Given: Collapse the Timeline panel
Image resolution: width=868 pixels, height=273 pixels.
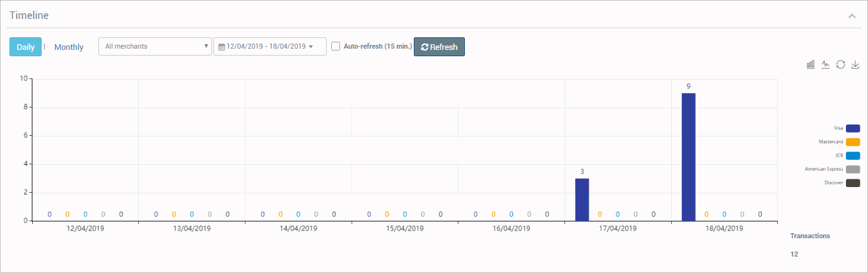Looking at the screenshot, I should coord(852,15).
